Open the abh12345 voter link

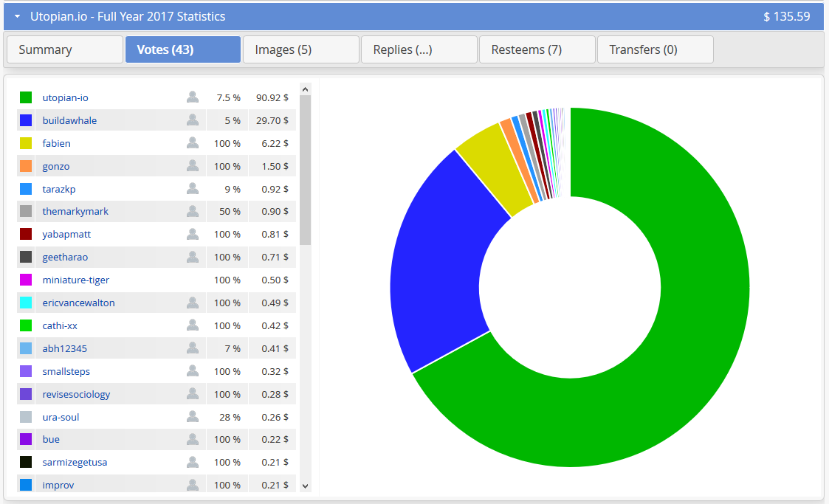click(64, 349)
